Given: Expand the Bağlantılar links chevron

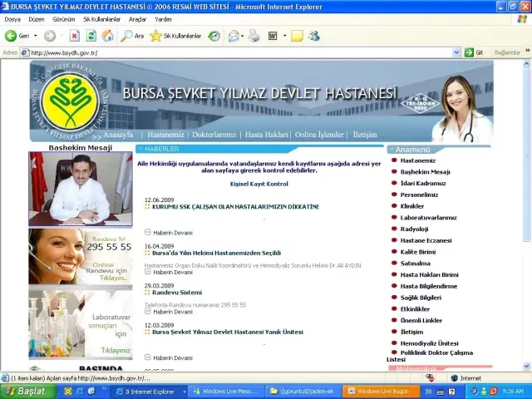Looking at the screenshot, I should [527, 51].
